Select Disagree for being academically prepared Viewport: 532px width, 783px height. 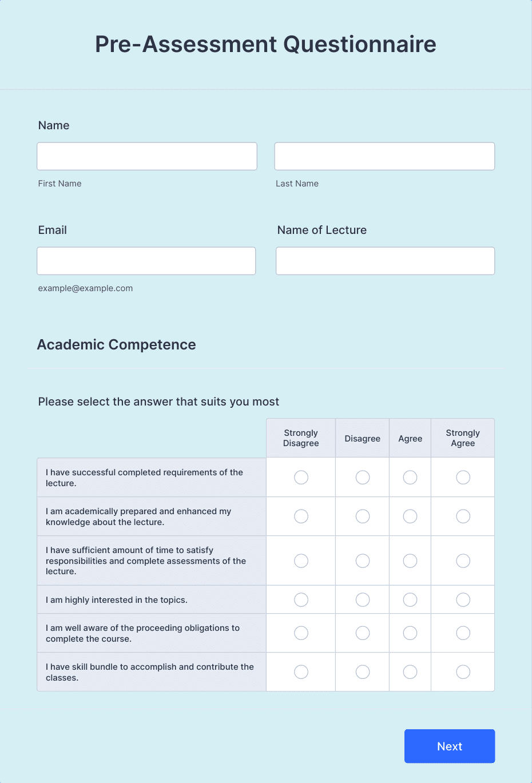(362, 516)
